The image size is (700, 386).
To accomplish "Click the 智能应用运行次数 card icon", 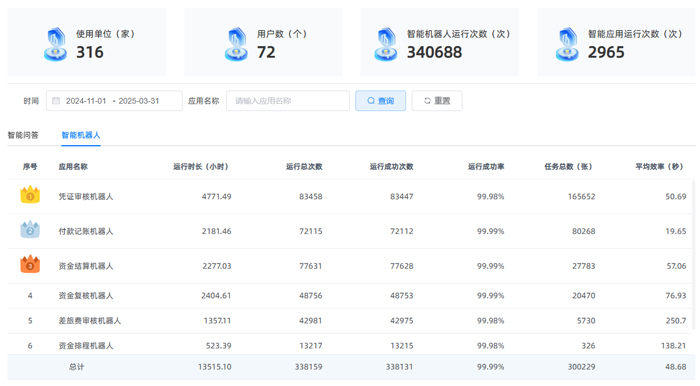I will coord(567,44).
